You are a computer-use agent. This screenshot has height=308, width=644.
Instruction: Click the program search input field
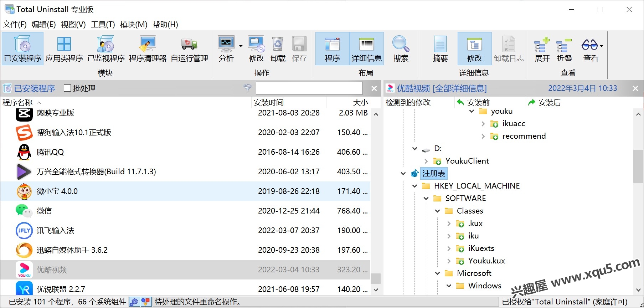point(309,88)
